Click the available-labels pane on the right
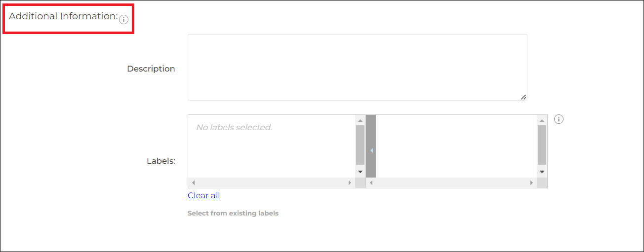The image size is (644, 252). tap(457, 146)
